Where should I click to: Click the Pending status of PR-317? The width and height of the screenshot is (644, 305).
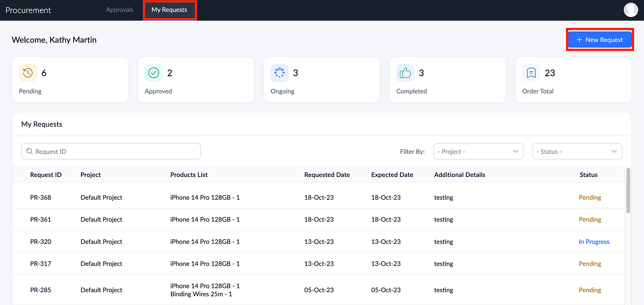(590, 264)
